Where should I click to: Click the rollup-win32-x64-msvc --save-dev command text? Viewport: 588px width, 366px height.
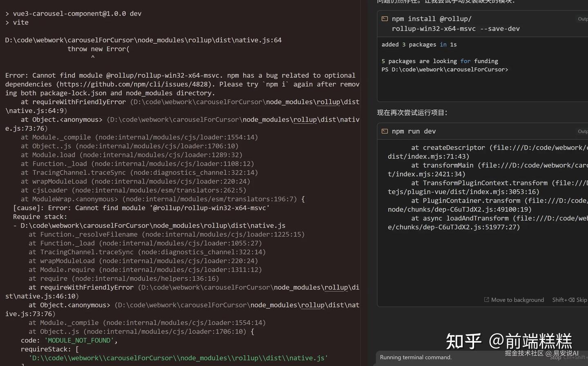(456, 29)
